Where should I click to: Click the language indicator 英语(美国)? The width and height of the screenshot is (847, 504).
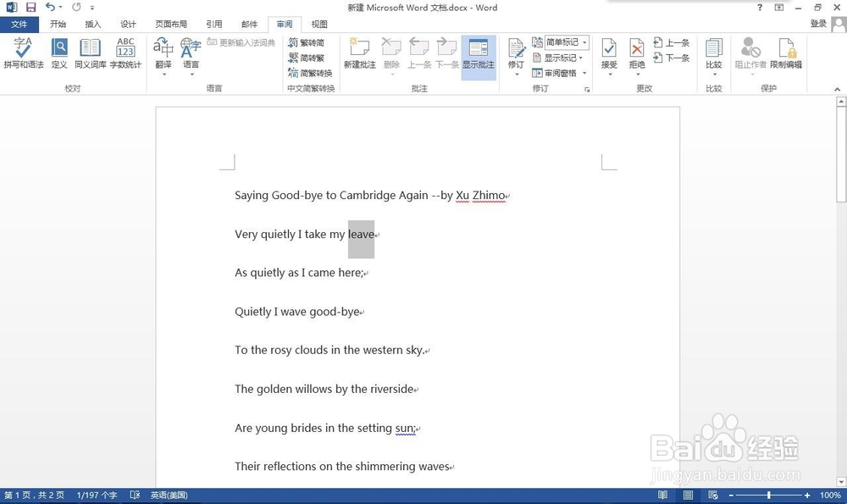(169, 495)
